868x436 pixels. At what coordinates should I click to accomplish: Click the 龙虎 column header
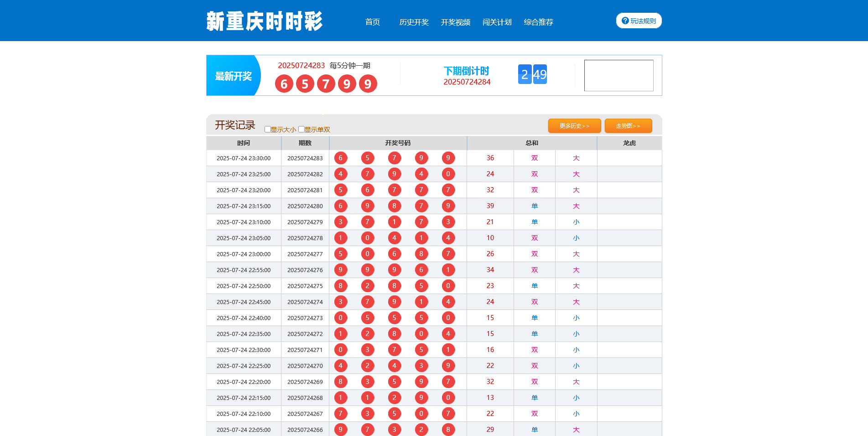pos(629,143)
